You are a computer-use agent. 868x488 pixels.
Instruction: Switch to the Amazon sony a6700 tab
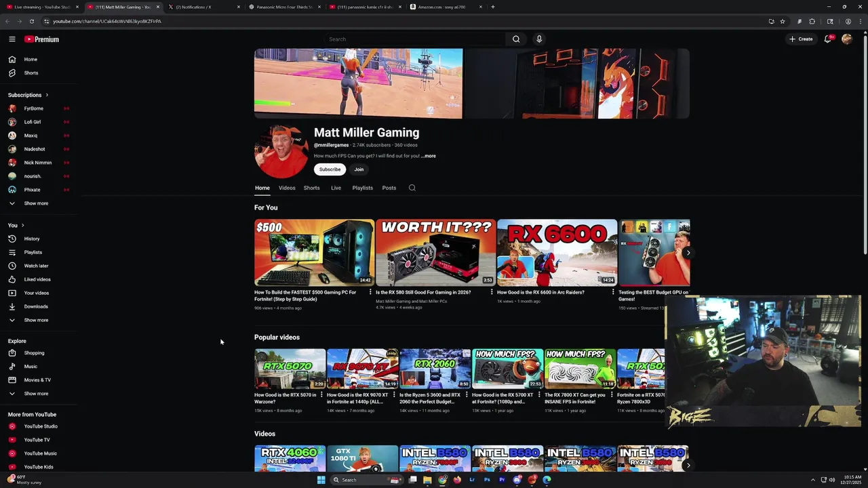pyautogui.click(x=446, y=7)
